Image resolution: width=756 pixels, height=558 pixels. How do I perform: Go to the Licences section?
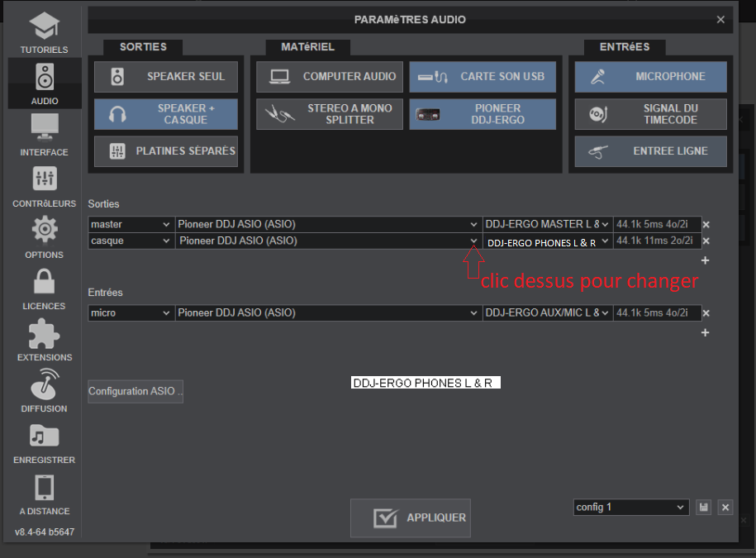click(44, 289)
